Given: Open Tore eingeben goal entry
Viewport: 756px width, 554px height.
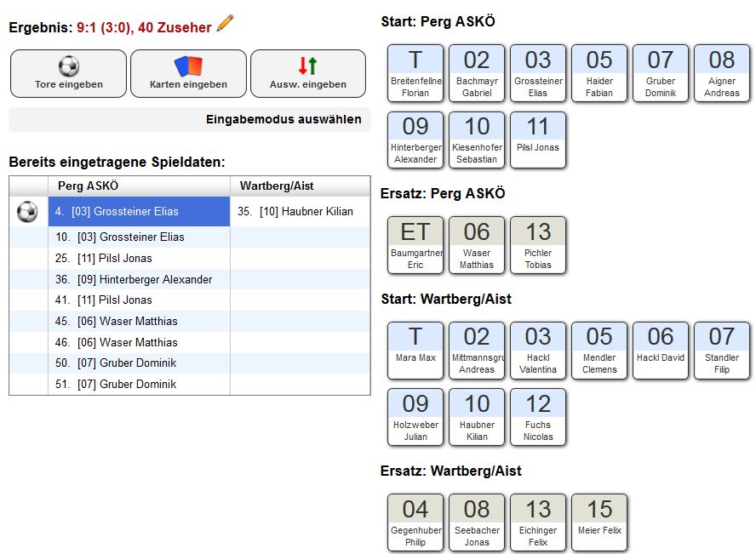Looking at the screenshot, I should [x=68, y=74].
